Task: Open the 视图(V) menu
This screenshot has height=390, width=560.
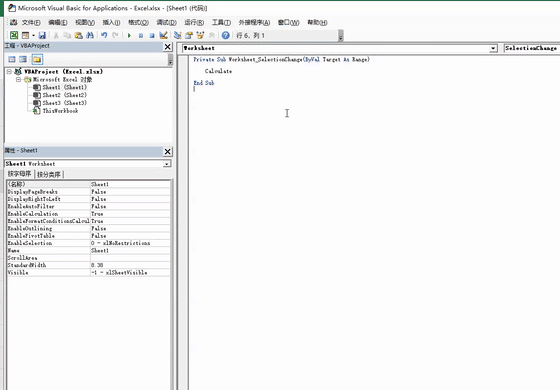Action: (x=85, y=22)
